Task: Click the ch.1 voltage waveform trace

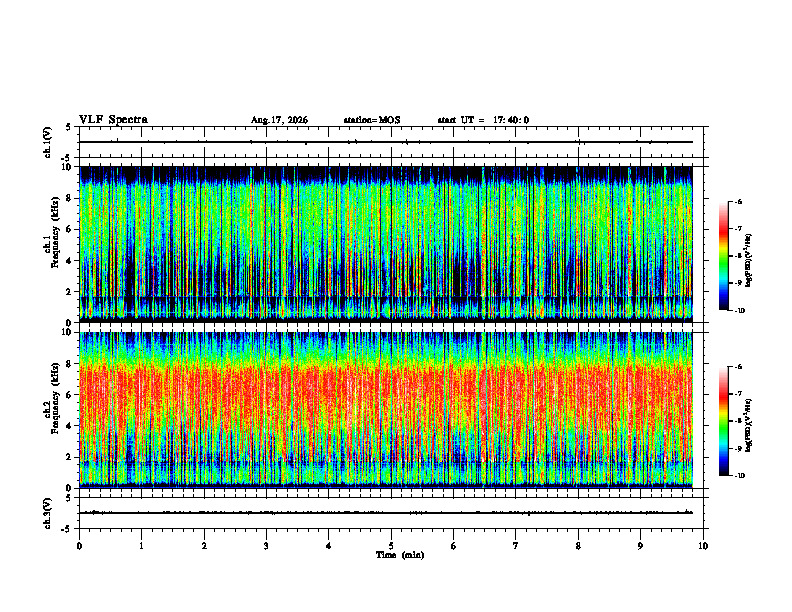Action: (x=386, y=142)
